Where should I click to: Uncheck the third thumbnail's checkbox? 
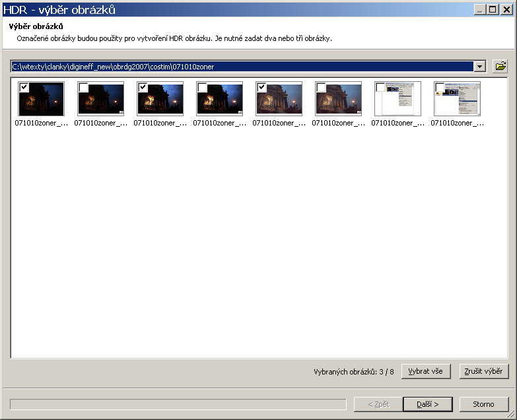pos(143,87)
